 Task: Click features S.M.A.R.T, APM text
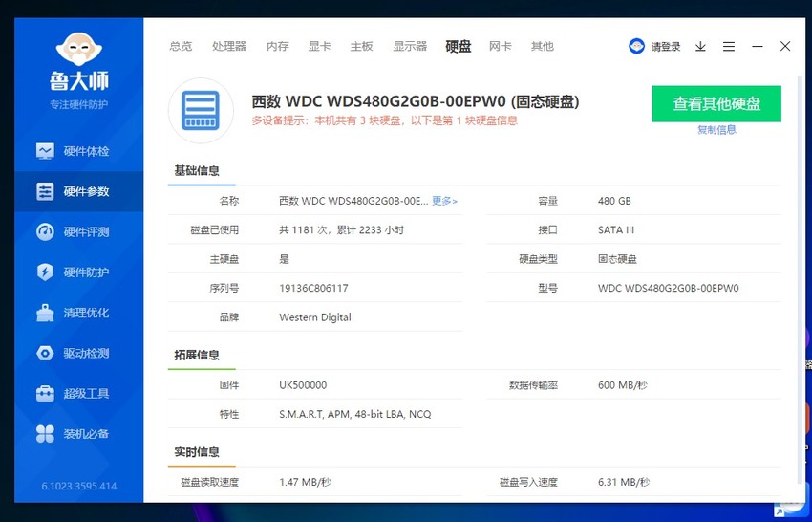354,414
